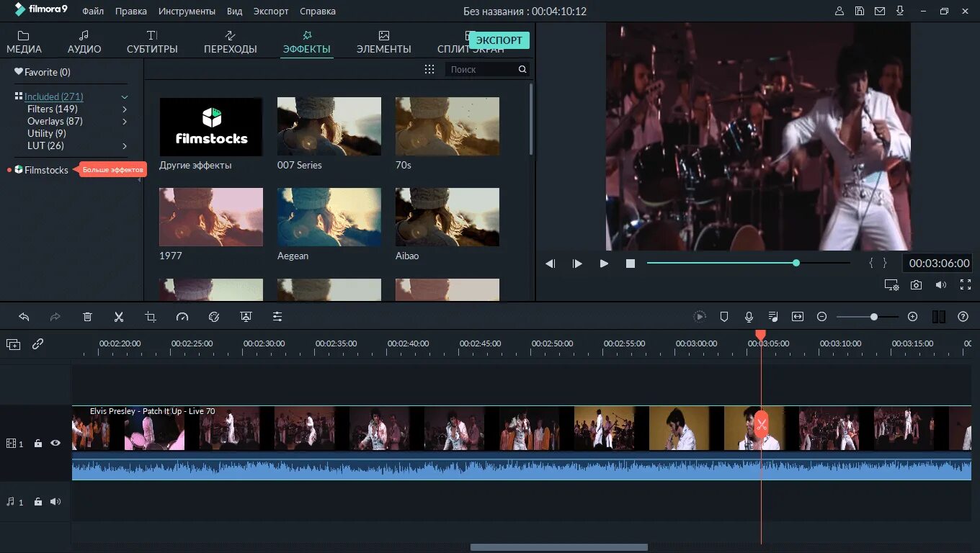Switch to the ПЕРЕХОДЫ tab
Screen dimensions: 980x553
coord(231,42)
